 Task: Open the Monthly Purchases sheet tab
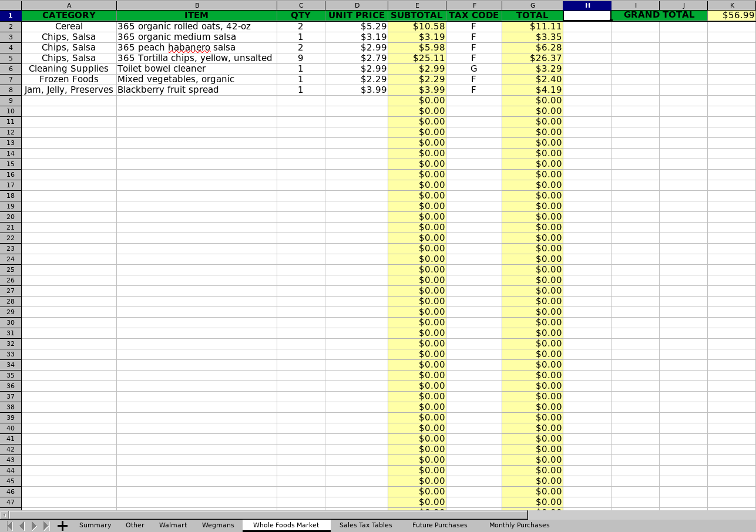click(x=519, y=525)
